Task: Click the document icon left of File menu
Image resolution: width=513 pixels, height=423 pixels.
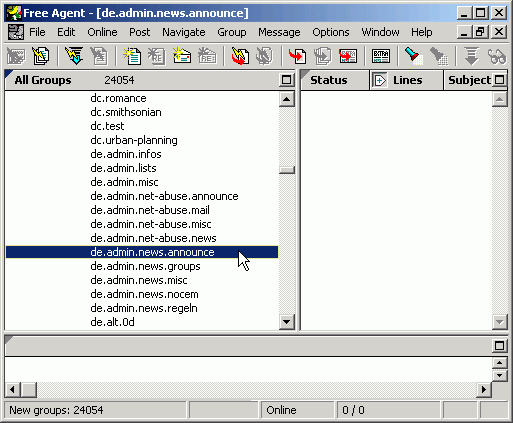Action: (x=16, y=32)
